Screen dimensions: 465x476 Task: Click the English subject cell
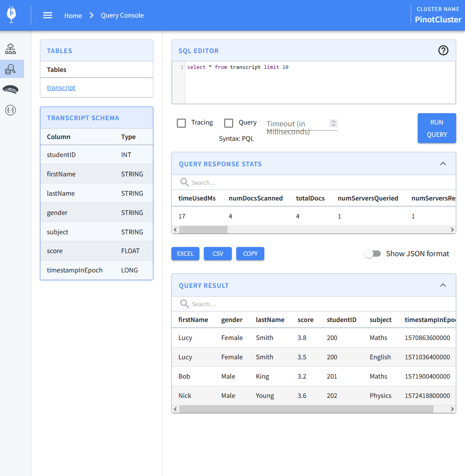coord(380,357)
